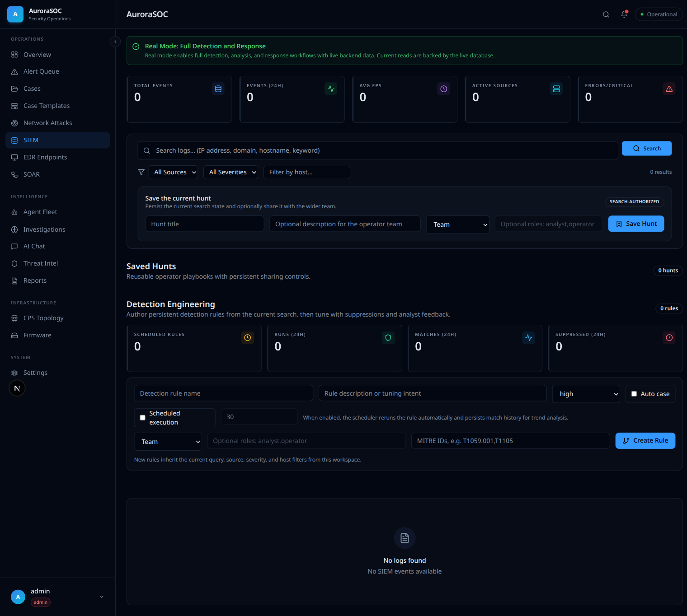
Task: Click the MITRE IDs input field
Action: (x=511, y=441)
